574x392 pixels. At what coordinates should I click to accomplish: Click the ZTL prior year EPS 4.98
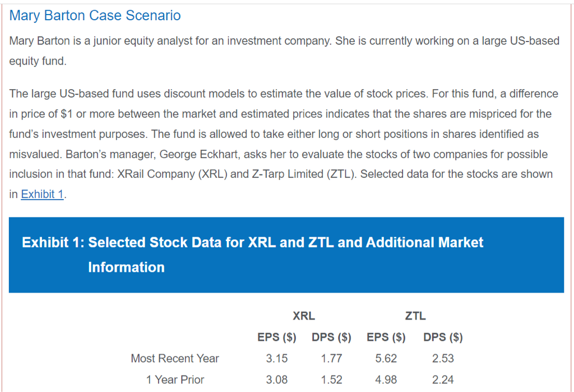386,380
